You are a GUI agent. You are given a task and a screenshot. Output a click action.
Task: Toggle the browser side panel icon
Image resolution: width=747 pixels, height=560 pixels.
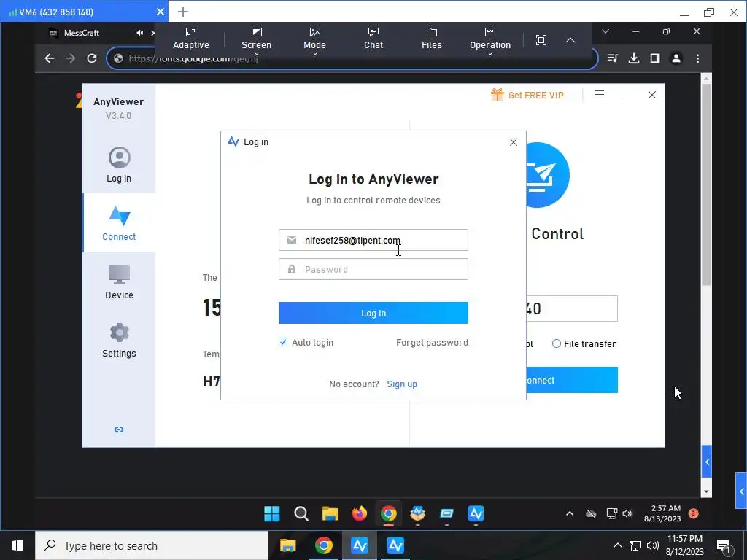point(655,58)
